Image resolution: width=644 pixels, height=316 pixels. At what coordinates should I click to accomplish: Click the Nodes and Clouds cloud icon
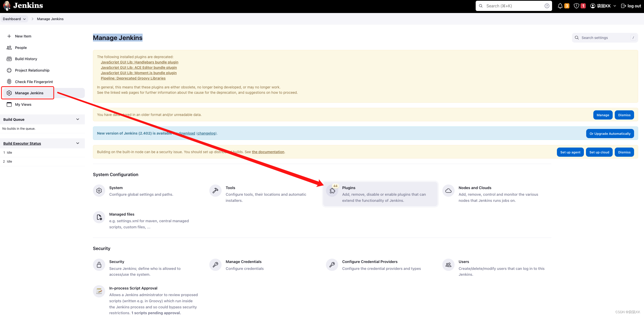(448, 190)
